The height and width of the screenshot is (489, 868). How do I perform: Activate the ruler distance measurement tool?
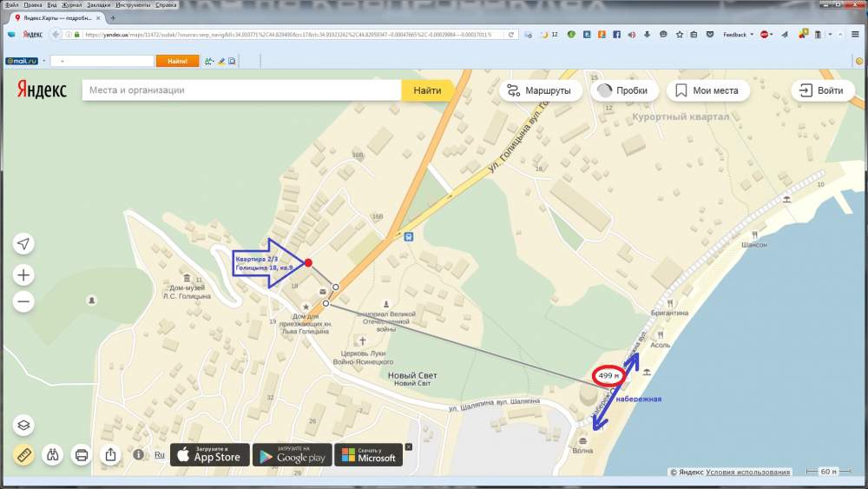(23, 455)
